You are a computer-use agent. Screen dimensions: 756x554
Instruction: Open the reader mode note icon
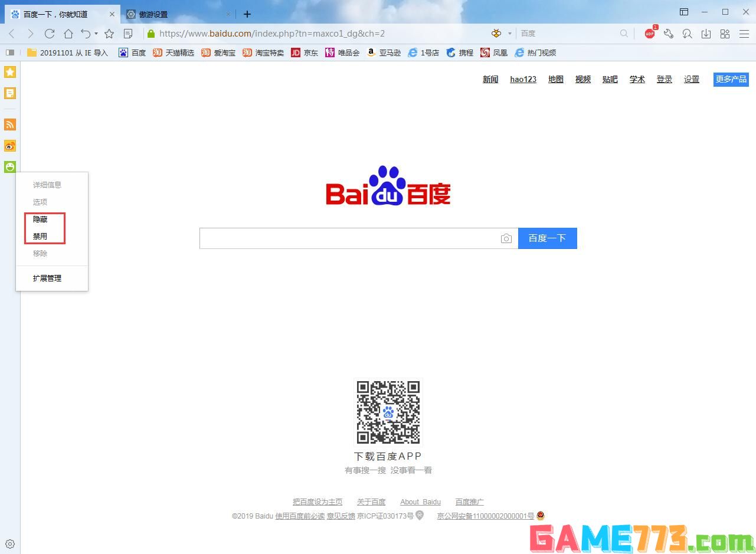128,34
